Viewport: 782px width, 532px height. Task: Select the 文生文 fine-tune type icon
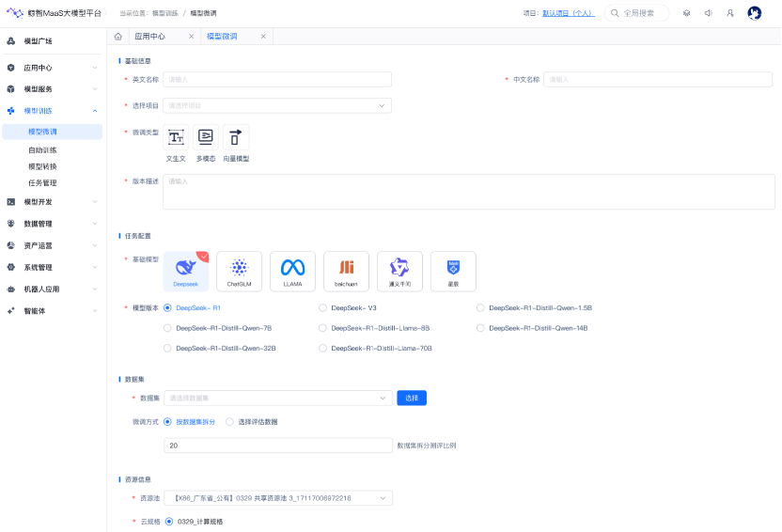point(176,137)
